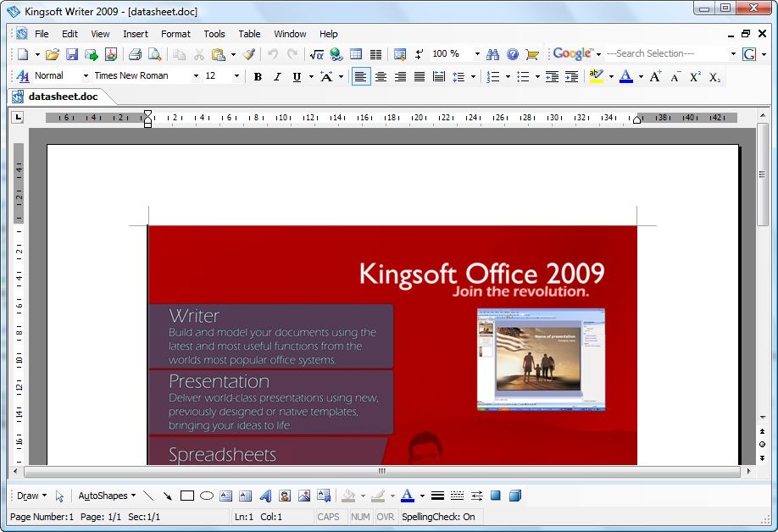Screen dimensions: 778x532
Task: Choose Dash Style in drawing toolbar
Action: point(457,496)
